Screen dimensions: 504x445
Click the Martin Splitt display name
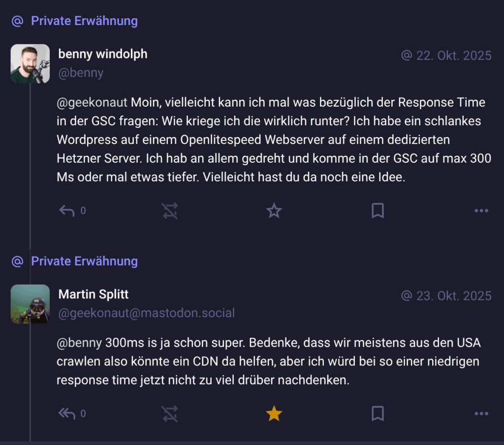coord(94,294)
